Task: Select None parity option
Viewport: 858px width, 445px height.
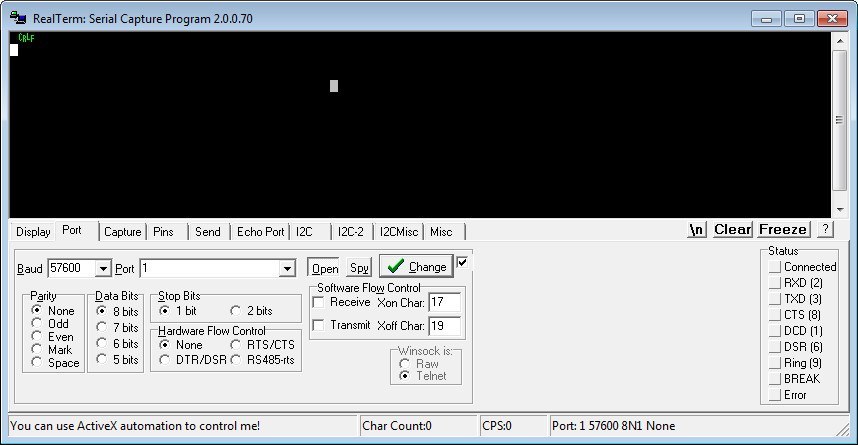Action: coord(37,310)
